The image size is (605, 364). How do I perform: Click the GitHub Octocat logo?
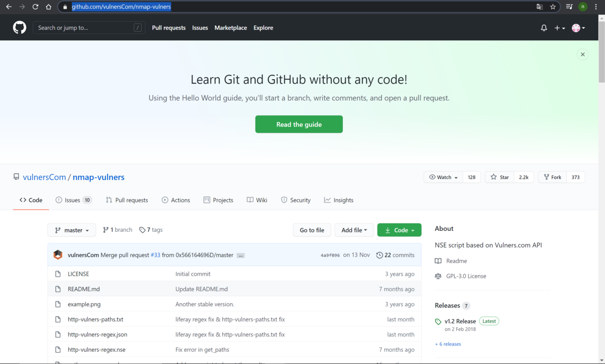click(20, 28)
